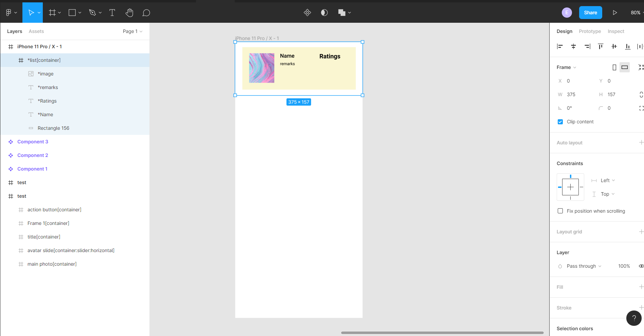Toggle the Clip content checkbox

tap(560, 122)
